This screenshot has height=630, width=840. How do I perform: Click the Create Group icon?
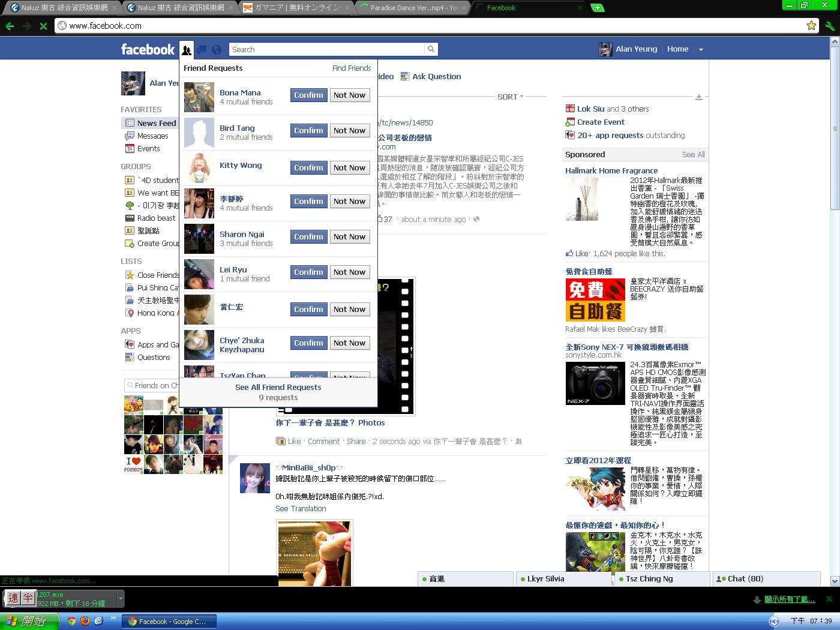(130, 243)
